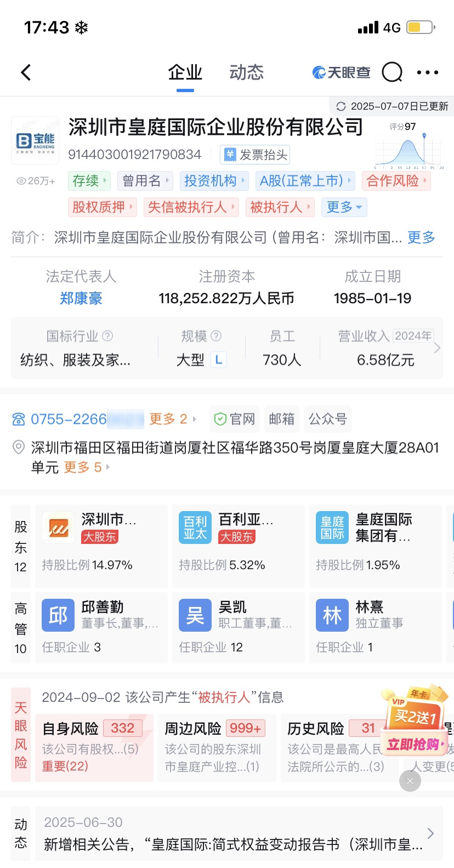The width and height of the screenshot is (454, 868).
Task: Open the 发票抬头 invoice button
Action: tap(255, 155)
